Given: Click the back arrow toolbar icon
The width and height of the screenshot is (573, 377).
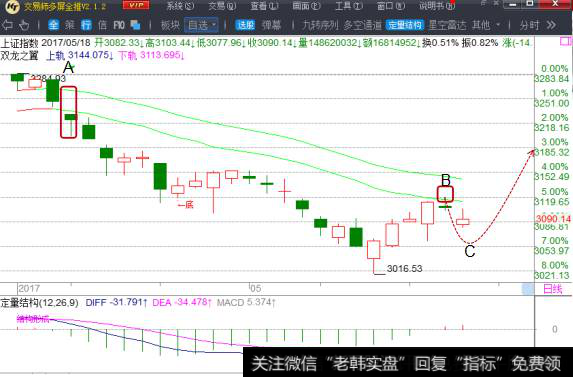Looking at the screenshot, I should tap(7, 25).
